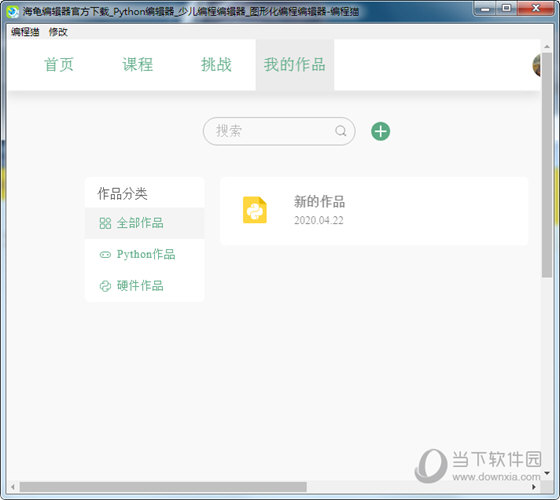Select the 我的作品 tab

[295, 65]
